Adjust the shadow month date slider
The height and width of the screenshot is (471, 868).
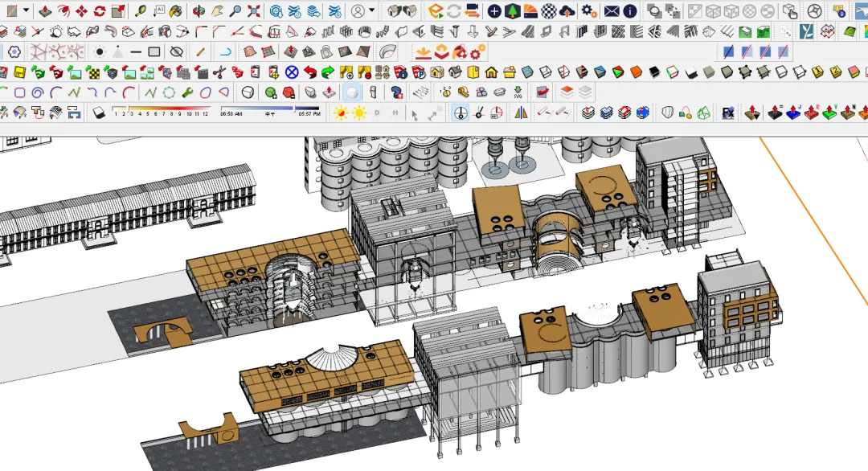[161, 111]
